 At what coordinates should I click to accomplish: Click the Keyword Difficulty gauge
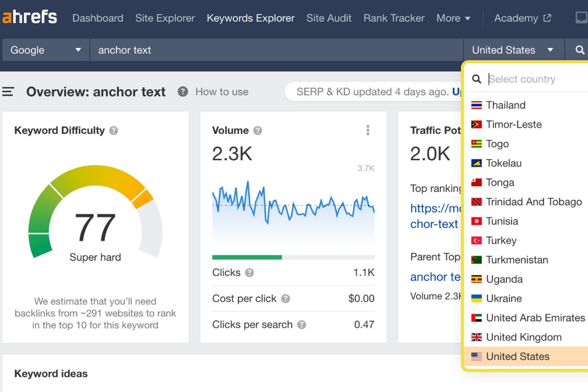95,212
